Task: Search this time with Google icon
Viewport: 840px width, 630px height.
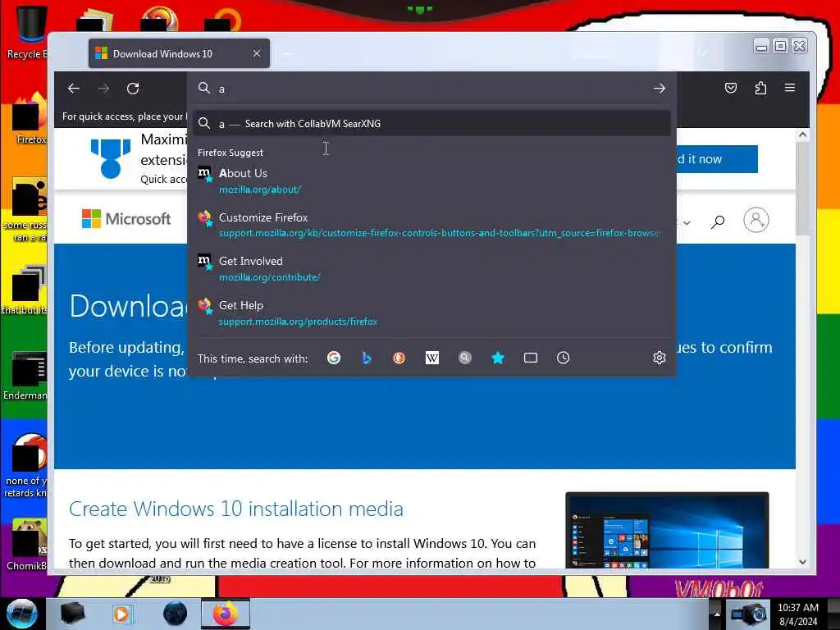Action: [x=334, y=358]
